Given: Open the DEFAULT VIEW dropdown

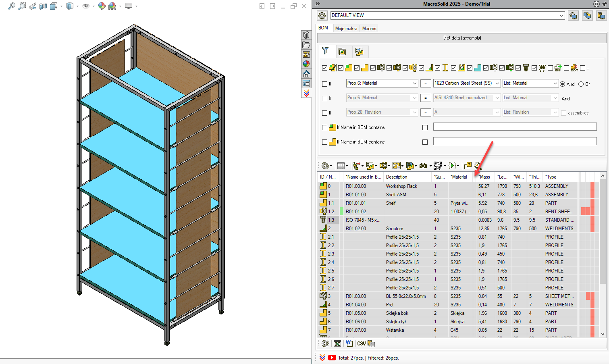Looking at the screenshot, I should (561, 15).
